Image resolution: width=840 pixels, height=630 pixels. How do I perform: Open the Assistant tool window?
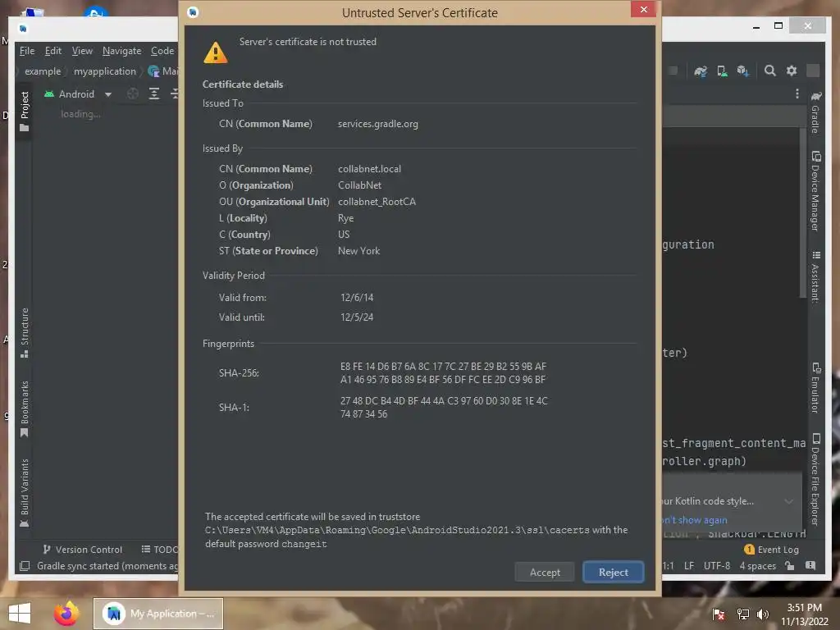(816, 277)
